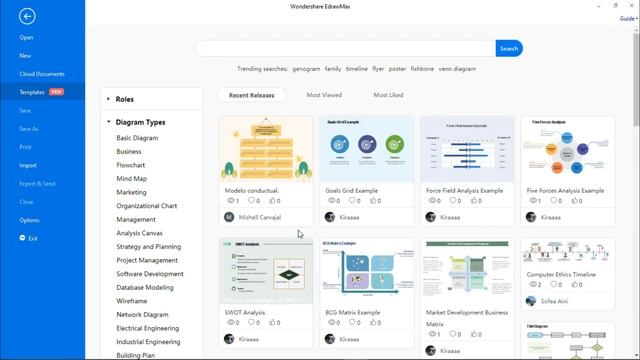This screenshot has height=360, width=640.
Task: Select Network Diagram type
Action: (x=142, y=315)
